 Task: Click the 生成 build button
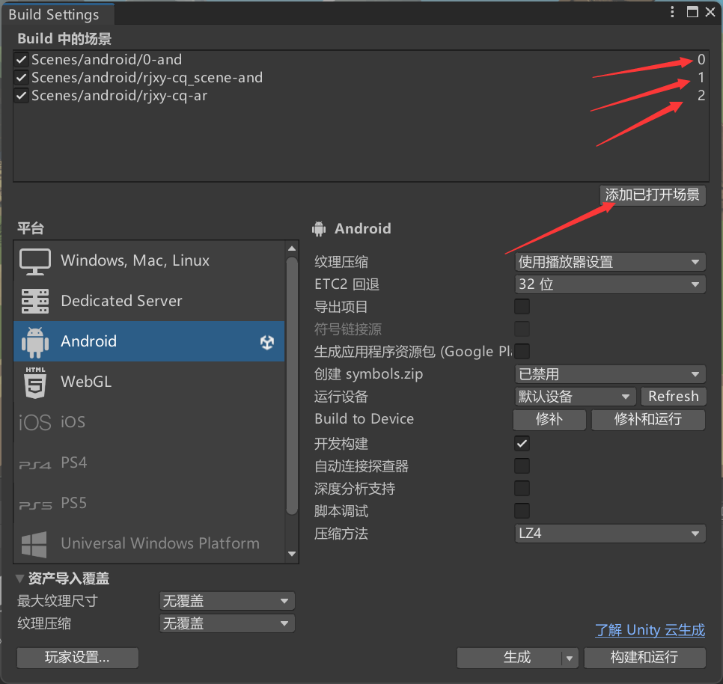510,658
